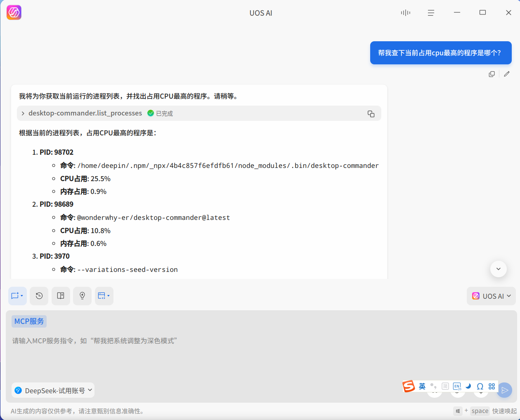The width and height of the screenshot is (520, 420).
Task: Click the UOS AI app logo
Action: [14, 13]
